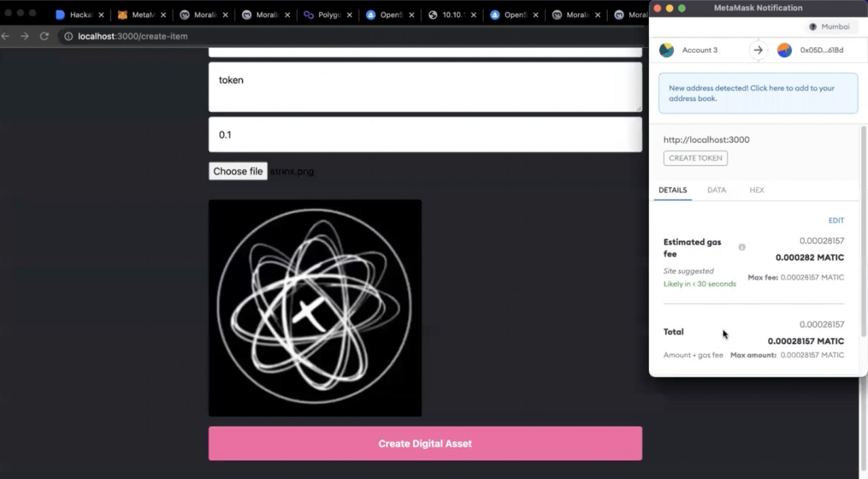This screenshot has height=479, width=868.
Task: Go back using the browser back arrow
Action: (5, 36)
